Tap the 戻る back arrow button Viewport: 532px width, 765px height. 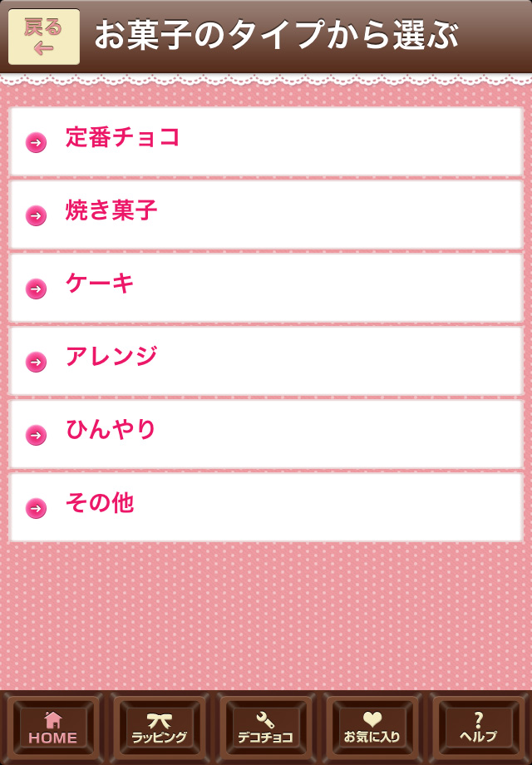(x=44, y=37)
